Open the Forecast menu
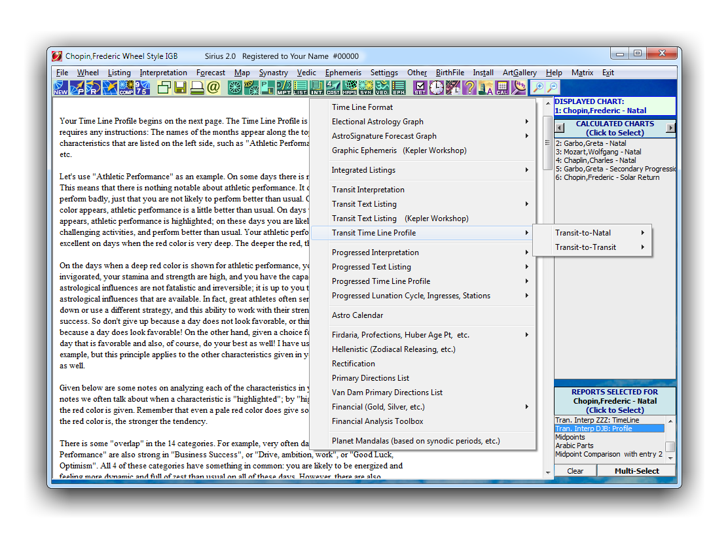The height and width of the screenshot is (560, 728). click(x=210, y=73)
